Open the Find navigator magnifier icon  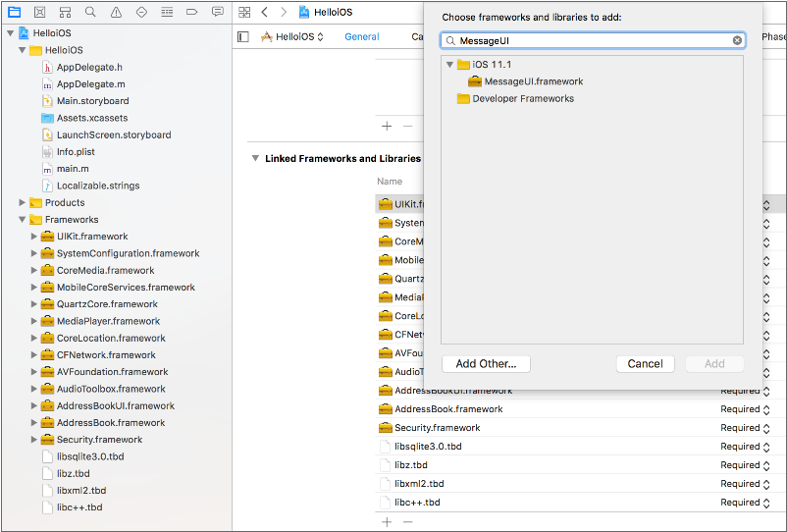[90, 12]
